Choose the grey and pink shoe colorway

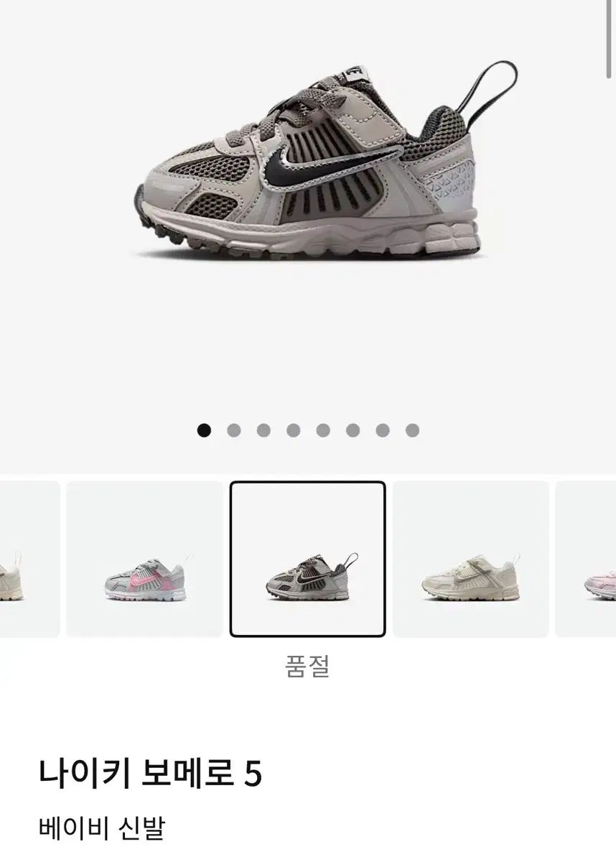[145, 559]
